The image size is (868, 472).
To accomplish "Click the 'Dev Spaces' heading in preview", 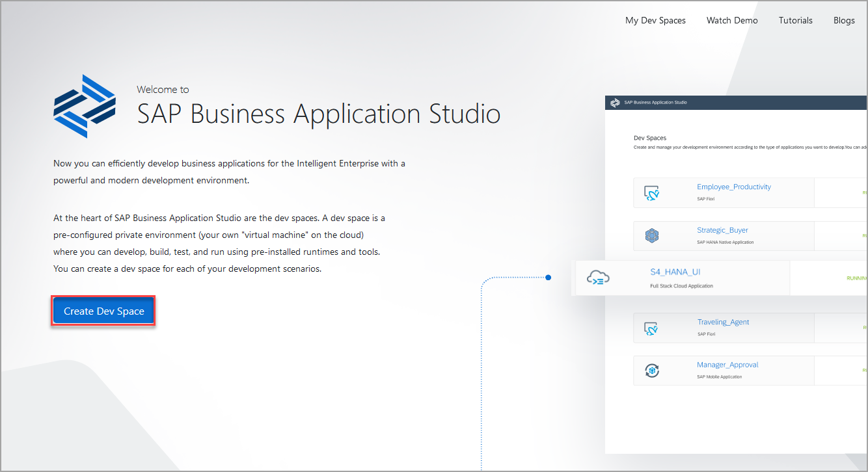I will click(650, 138).
